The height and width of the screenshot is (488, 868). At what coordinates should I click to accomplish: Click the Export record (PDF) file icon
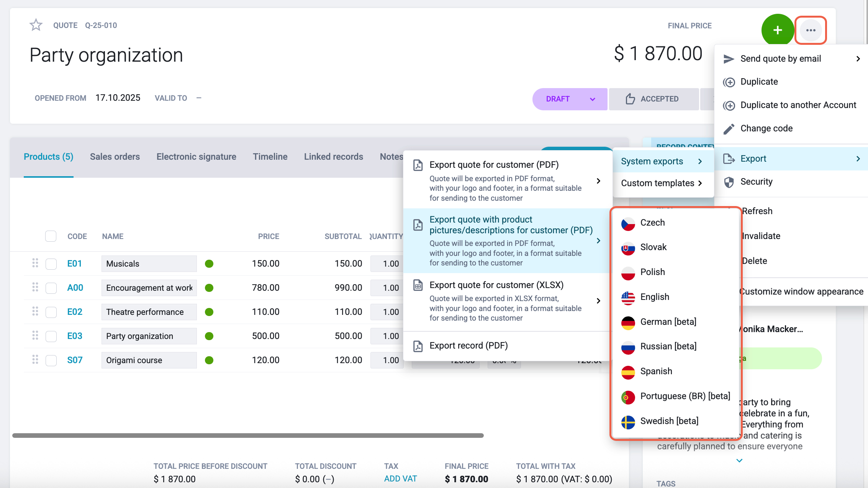click(418, 346)
